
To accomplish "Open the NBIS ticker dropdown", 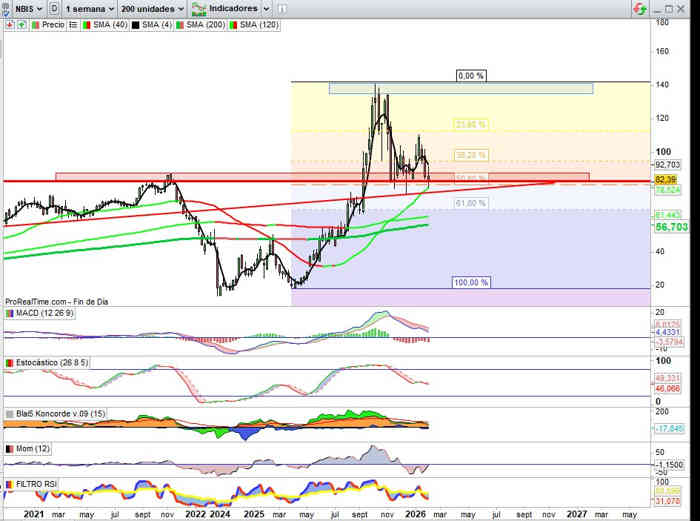I will tap(26, 8).
